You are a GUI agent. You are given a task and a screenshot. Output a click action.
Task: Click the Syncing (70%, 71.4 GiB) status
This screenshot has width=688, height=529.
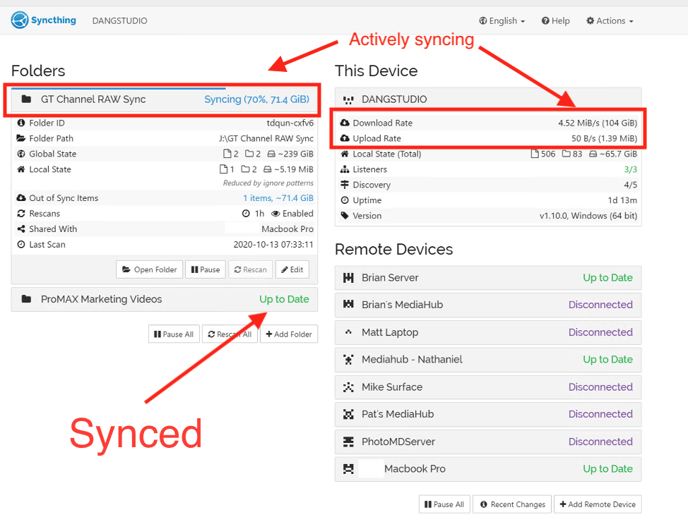pos(256,100)
